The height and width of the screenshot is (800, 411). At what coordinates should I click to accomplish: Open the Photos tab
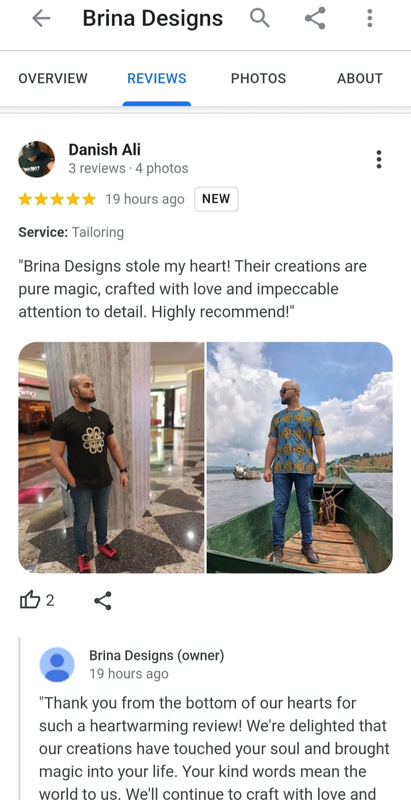point(259,79)
